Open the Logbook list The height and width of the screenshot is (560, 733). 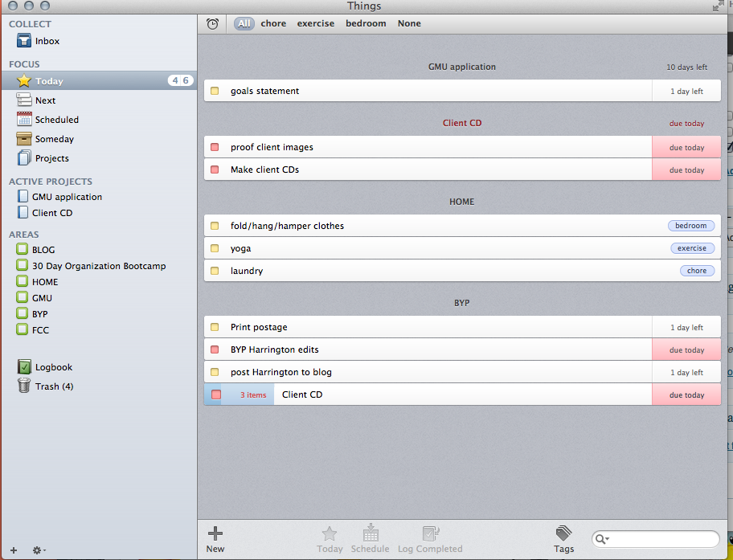click(53, 367)
